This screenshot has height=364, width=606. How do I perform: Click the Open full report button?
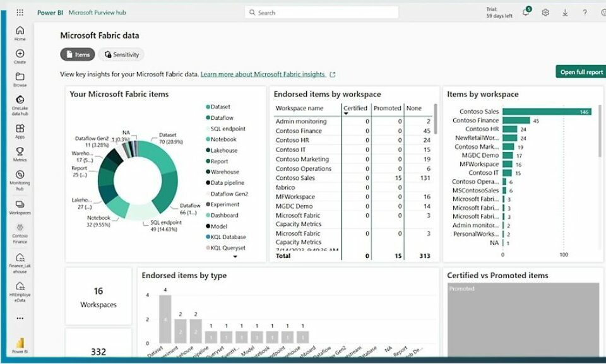(x=581, y=72)
